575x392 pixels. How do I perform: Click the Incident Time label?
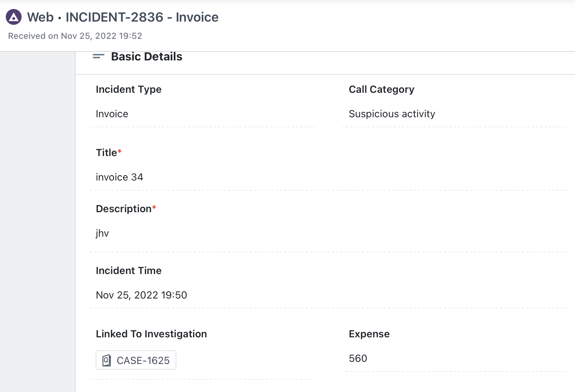click(x=128, y=271)
